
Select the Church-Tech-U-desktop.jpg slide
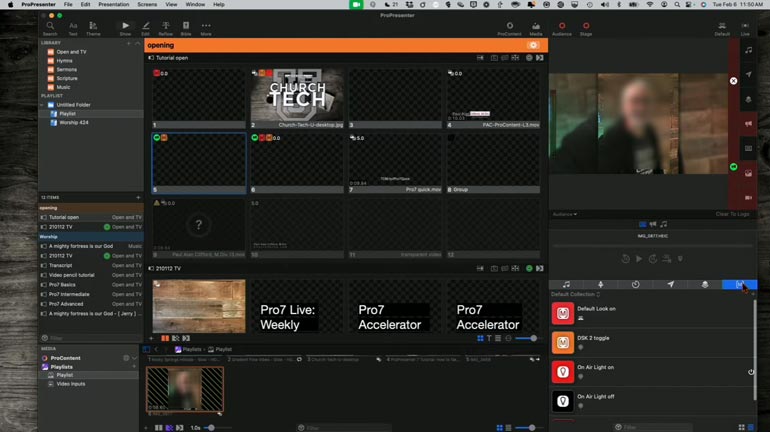tap(297, 99)
